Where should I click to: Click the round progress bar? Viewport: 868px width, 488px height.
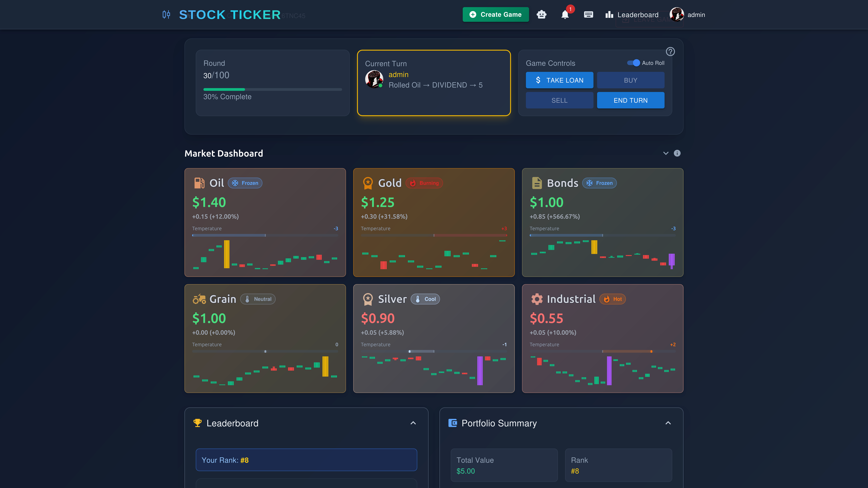[273, 90]
